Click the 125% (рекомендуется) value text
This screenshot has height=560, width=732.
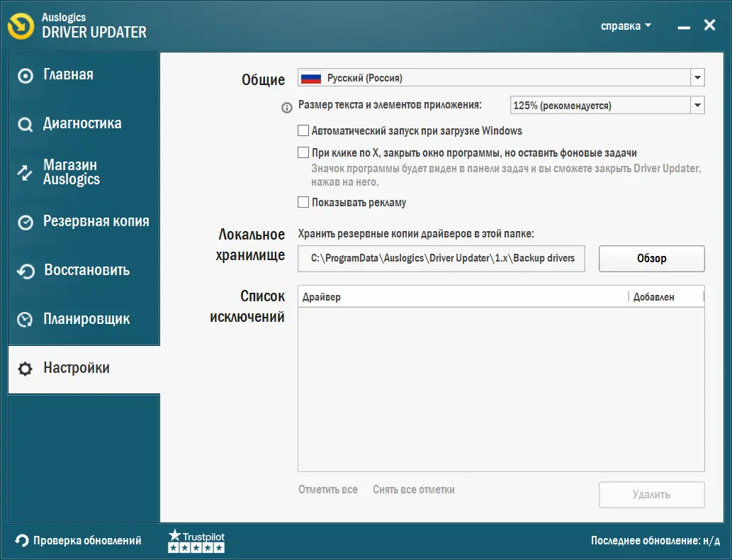(x=562, y=106)
